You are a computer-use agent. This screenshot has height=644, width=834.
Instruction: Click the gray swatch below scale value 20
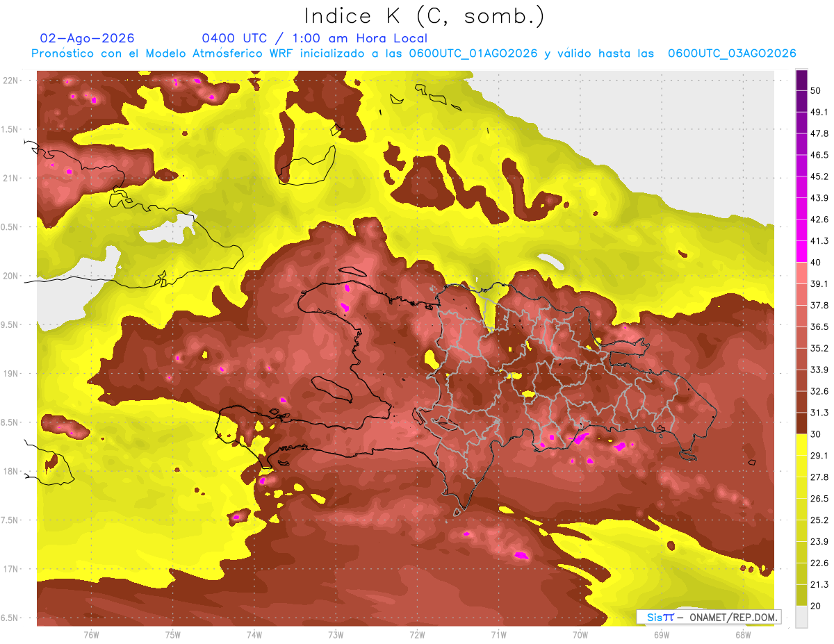[802, 618]
